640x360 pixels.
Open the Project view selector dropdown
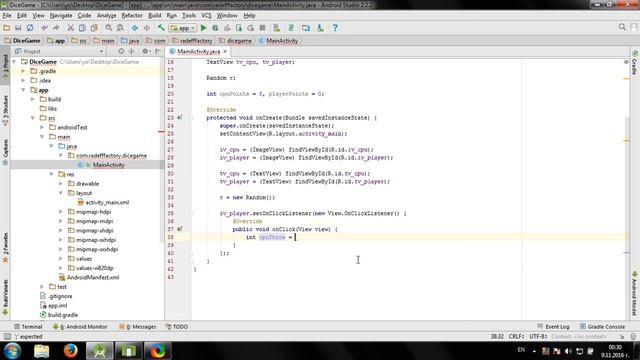[59, 51]
